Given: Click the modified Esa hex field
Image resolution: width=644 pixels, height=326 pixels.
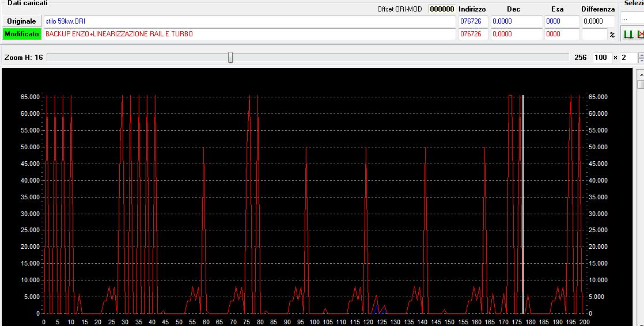Looking at the screenshot, I should pyautogui.click(x=561, y=34).
